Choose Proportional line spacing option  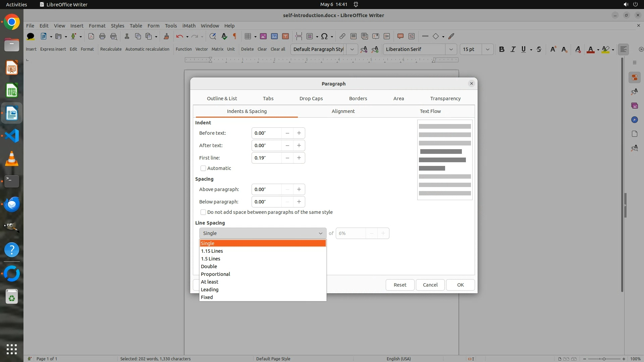215,274
